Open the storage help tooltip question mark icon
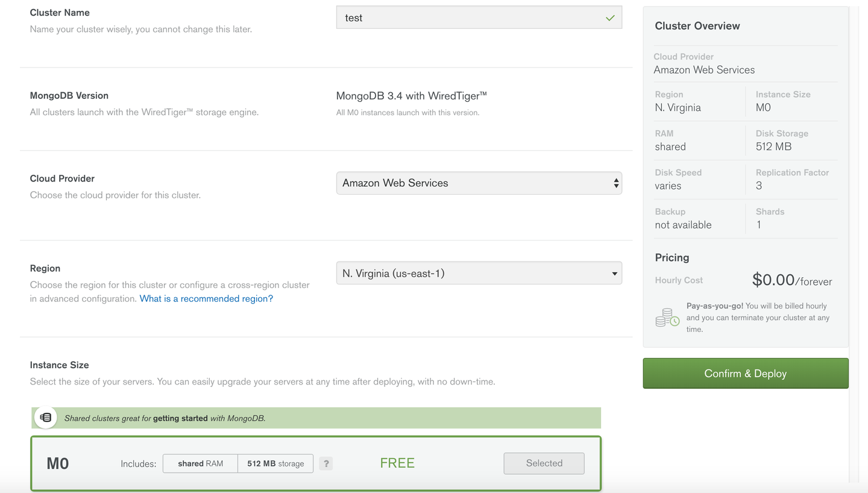868x493 pixels. click(326, 463)
